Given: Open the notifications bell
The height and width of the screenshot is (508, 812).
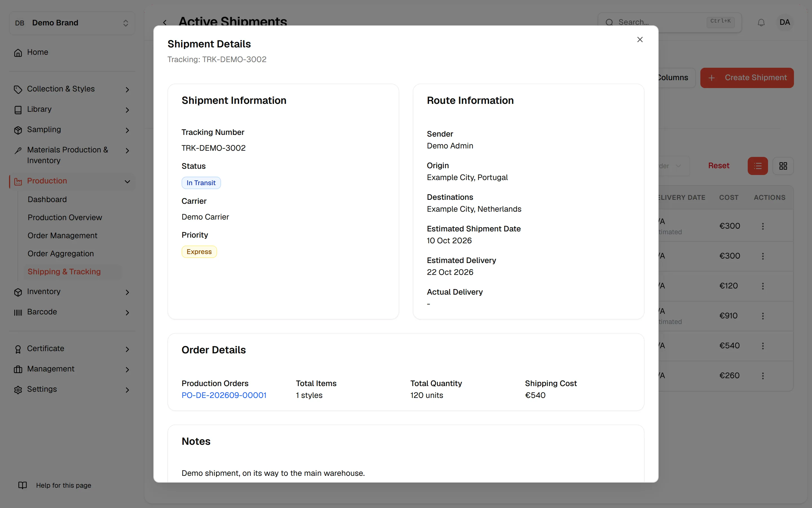Looking at the screenshot, I should (x=761, y=23).
